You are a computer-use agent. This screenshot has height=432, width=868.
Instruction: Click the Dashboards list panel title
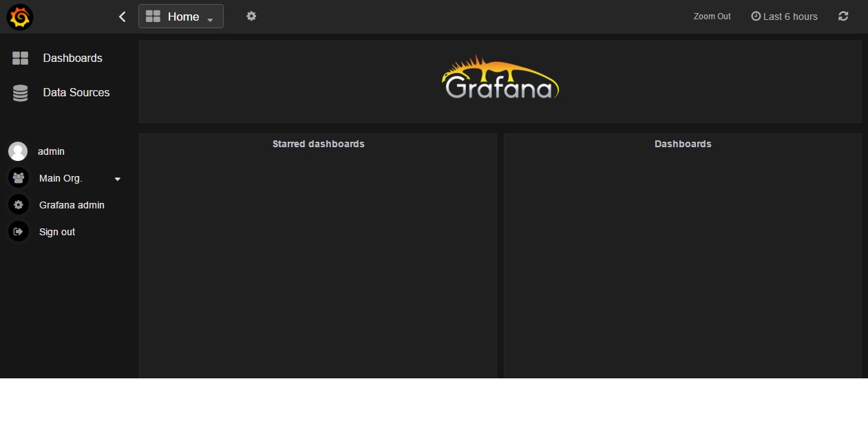point(683,144)
